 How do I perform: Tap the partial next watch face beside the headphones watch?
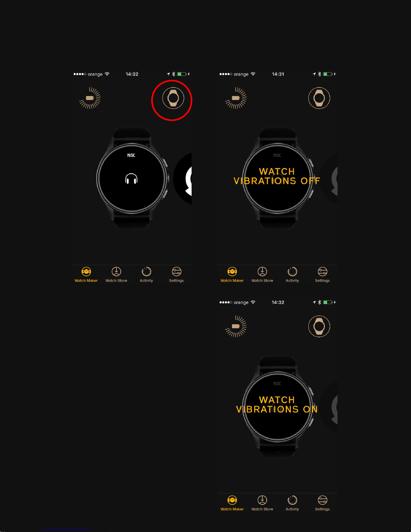point(183,179)
